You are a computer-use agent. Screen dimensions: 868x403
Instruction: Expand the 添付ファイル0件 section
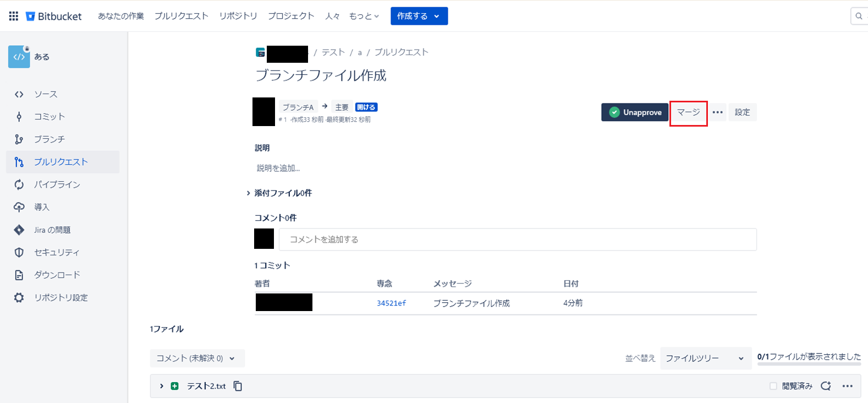[x=248, y=193]
